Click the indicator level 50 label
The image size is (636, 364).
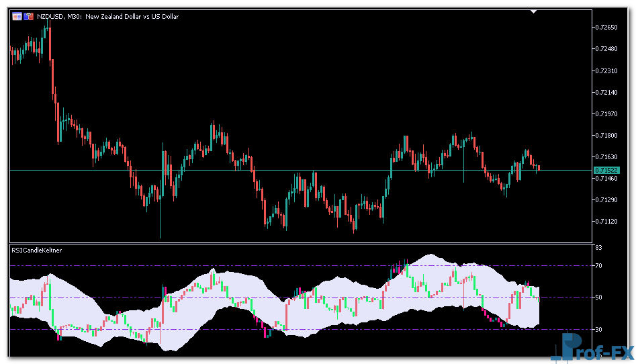(599, 298)
